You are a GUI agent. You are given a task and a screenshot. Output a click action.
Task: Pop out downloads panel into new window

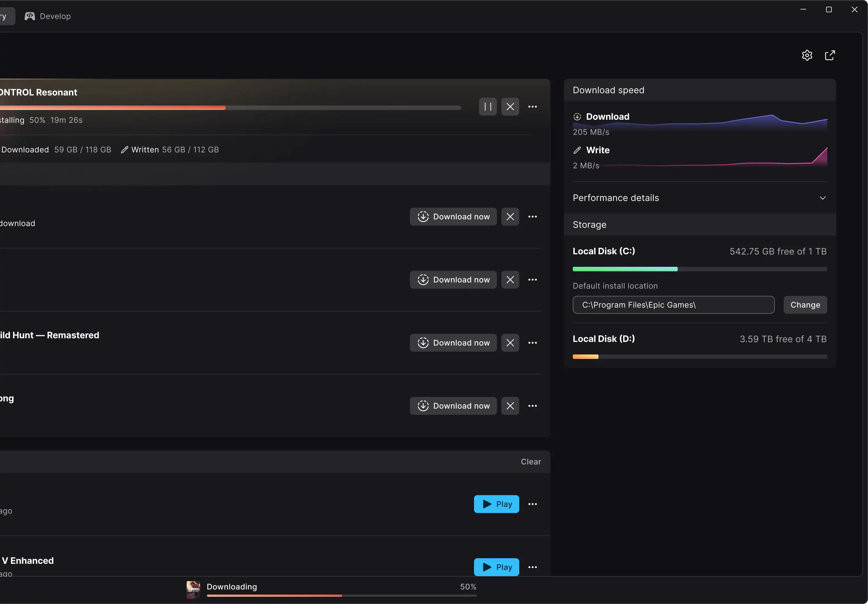pyautogui.click(x=829, y=55)
